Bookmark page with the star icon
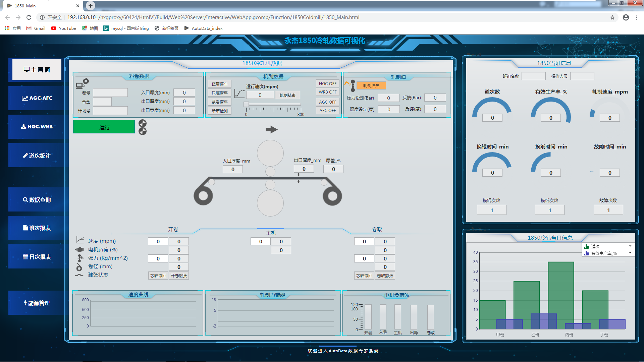 pos(612,17)
